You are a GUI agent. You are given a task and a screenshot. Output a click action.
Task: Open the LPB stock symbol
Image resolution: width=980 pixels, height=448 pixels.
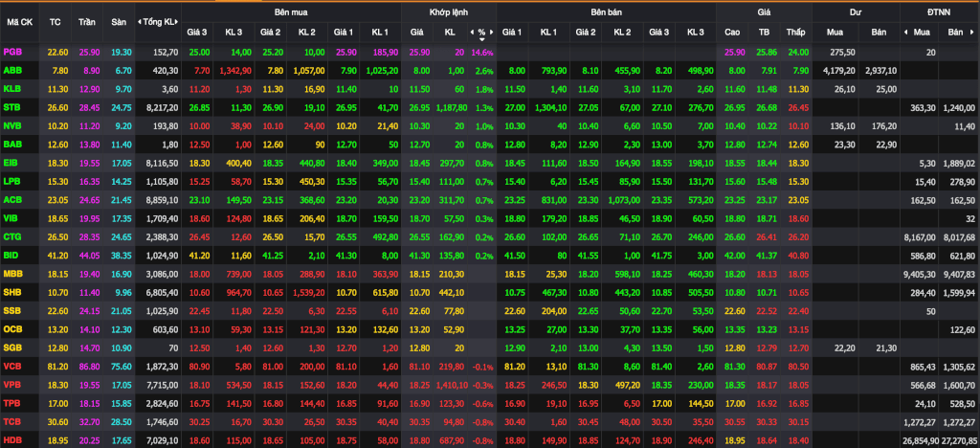(12, 181)
